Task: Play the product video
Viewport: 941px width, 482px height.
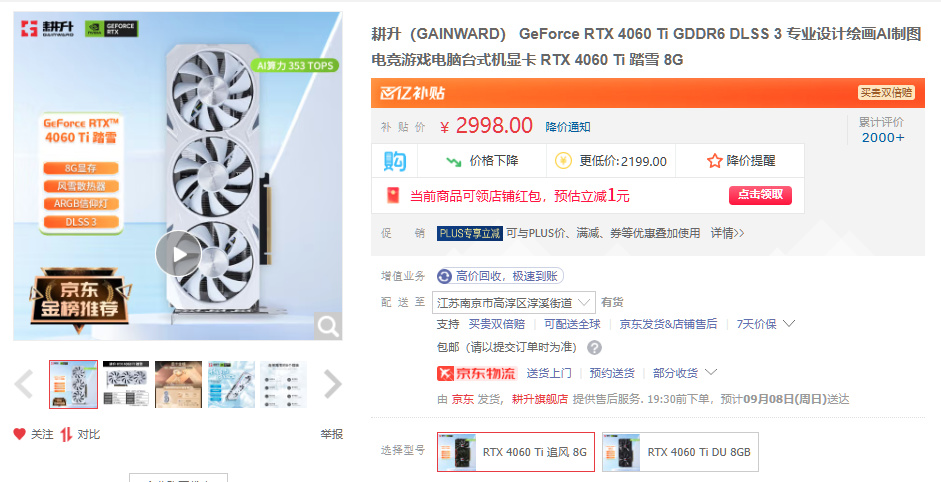Action: pyautogui.click(x=179, y=254)
